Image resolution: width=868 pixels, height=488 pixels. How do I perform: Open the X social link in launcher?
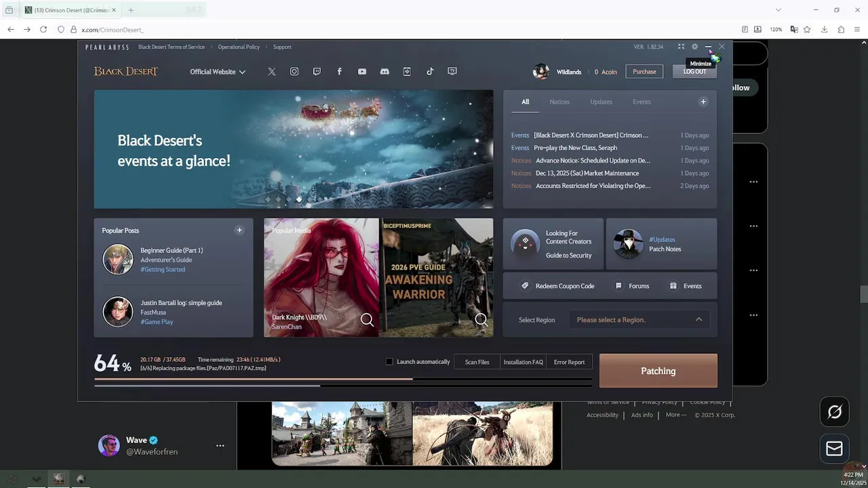[271, 72]
